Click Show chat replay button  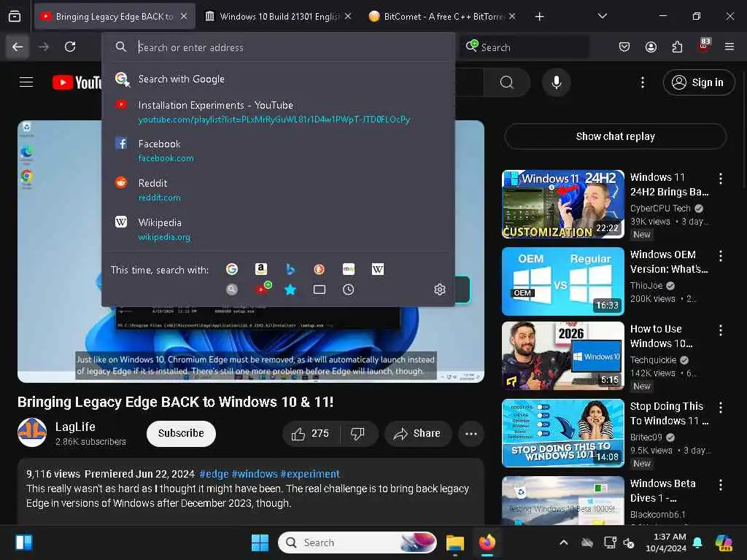(615, 136)
